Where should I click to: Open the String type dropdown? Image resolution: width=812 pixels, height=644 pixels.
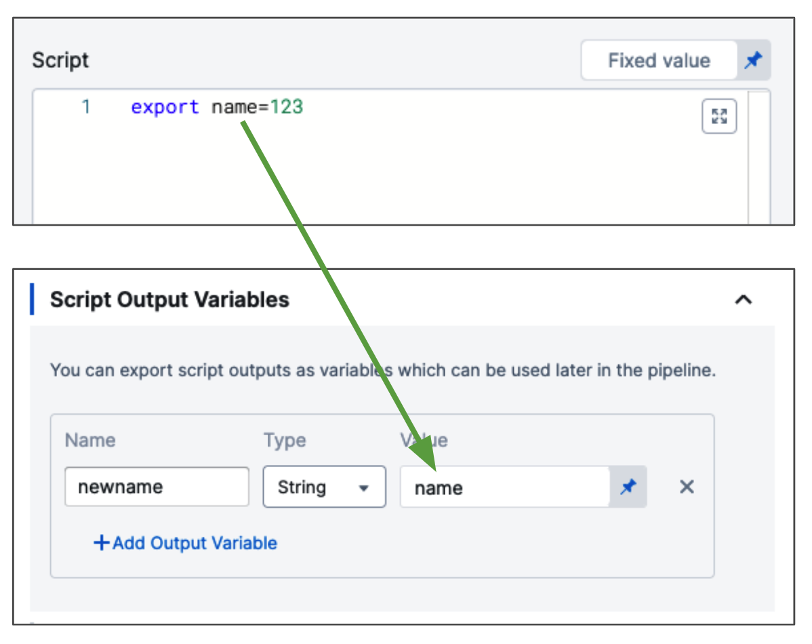[324, 487]
